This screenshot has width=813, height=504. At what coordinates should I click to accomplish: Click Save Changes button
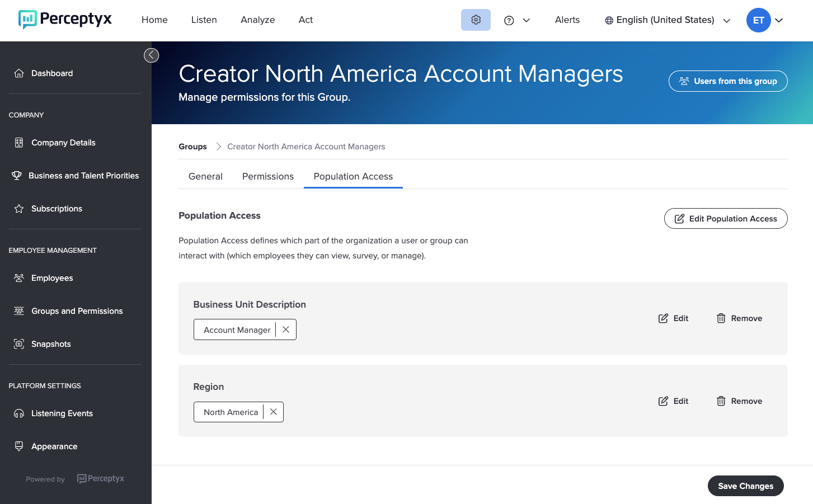(746, 486)
